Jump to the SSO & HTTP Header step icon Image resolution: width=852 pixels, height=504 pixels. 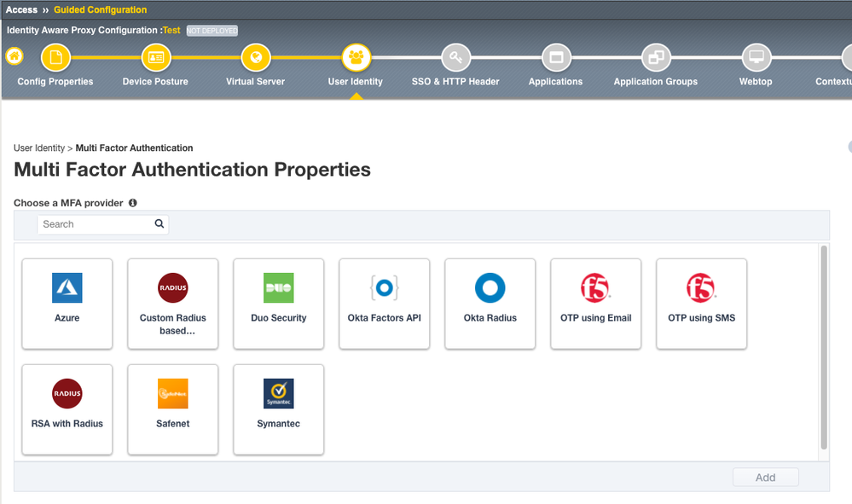pyautogui.click(x=455, y=58)
